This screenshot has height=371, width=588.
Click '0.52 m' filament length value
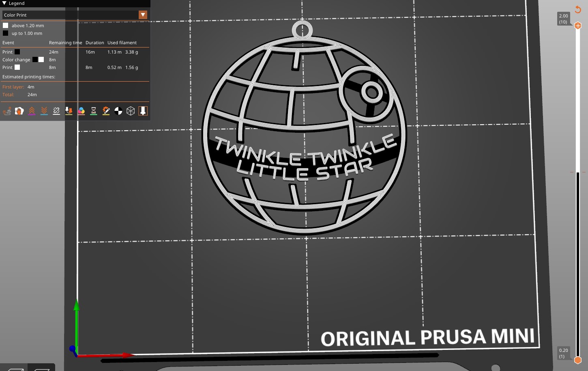pyautogui.click(x=114, y=67)
